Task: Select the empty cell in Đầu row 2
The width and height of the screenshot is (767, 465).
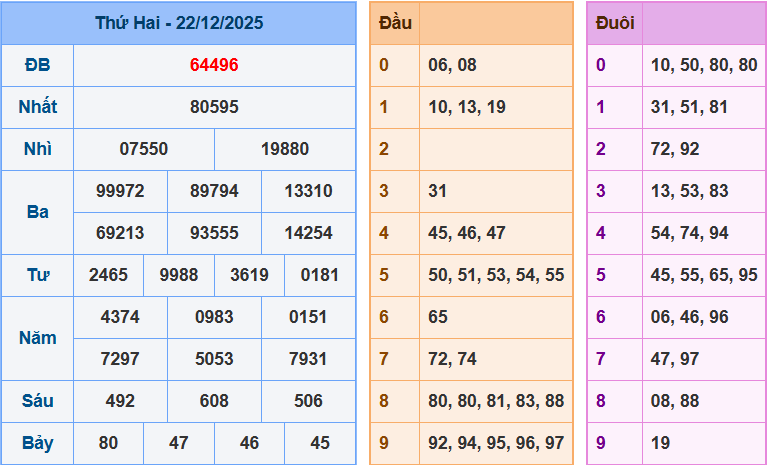Action: coord(496,149)
